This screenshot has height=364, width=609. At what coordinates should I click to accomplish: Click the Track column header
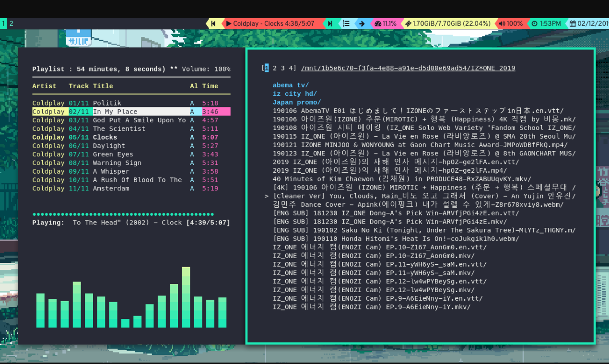tap(79, 86)
